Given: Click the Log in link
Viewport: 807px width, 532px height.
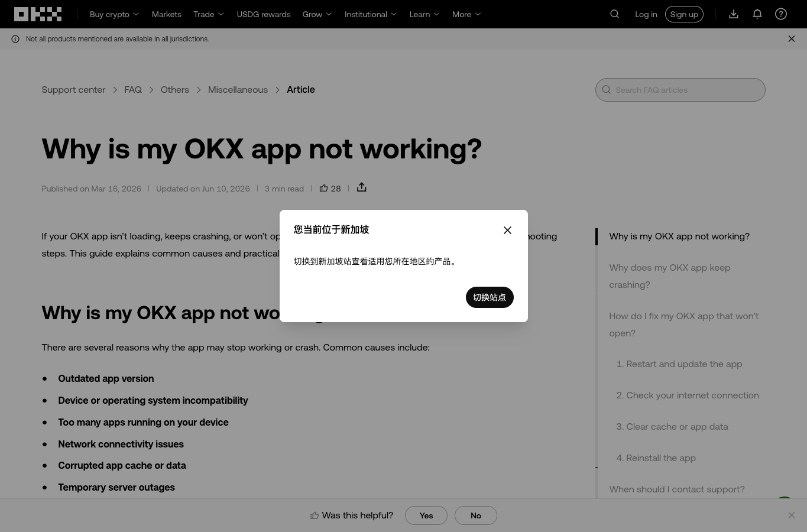Looking at the screenshot, I should [646, 14].
